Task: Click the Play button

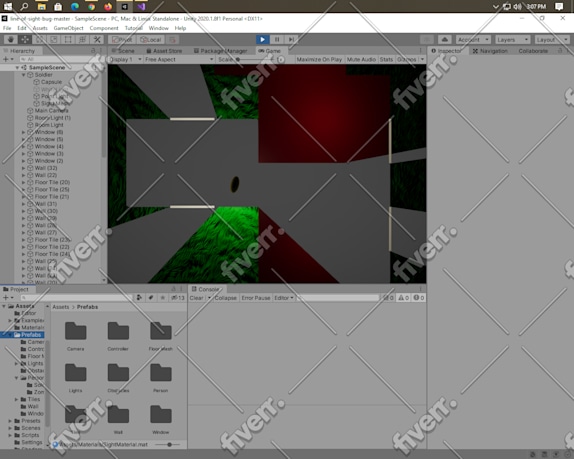Action: pyautogui.click(x=262, y=40)
